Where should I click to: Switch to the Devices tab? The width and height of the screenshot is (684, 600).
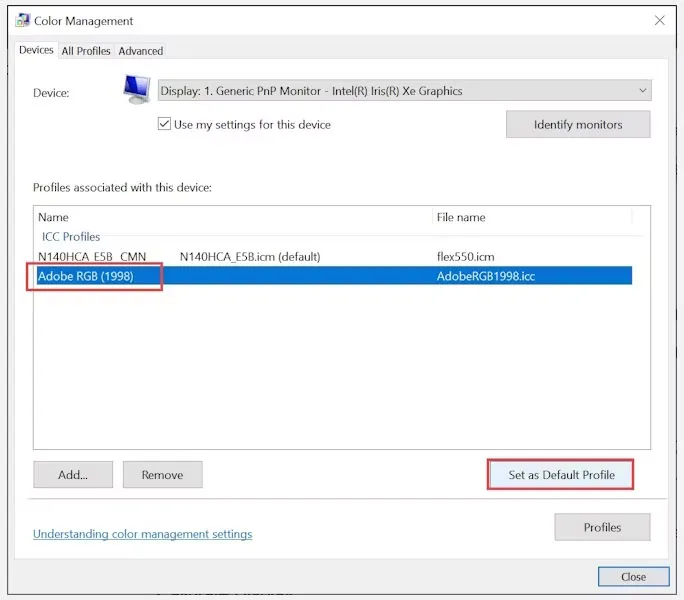pyautogui.click(x=36, y=50)
